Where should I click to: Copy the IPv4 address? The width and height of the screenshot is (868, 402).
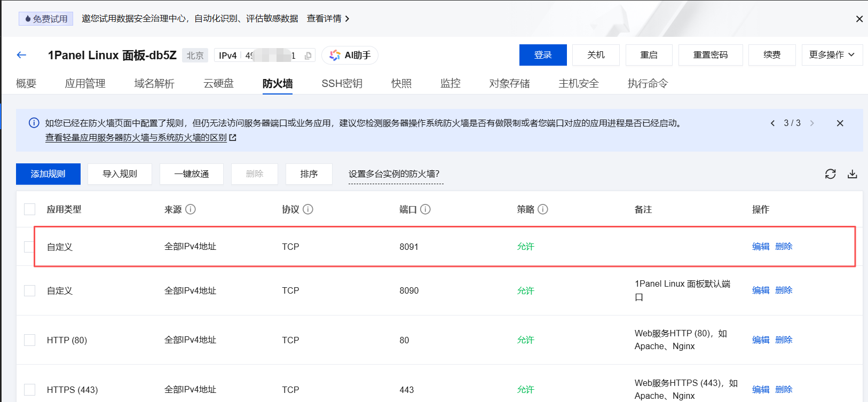click(308, 56)
